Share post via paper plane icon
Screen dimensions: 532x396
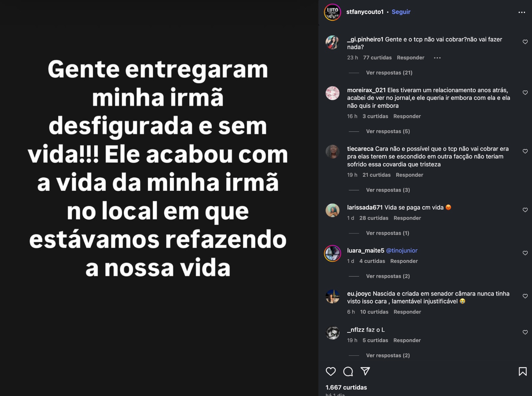pos(365,371)
